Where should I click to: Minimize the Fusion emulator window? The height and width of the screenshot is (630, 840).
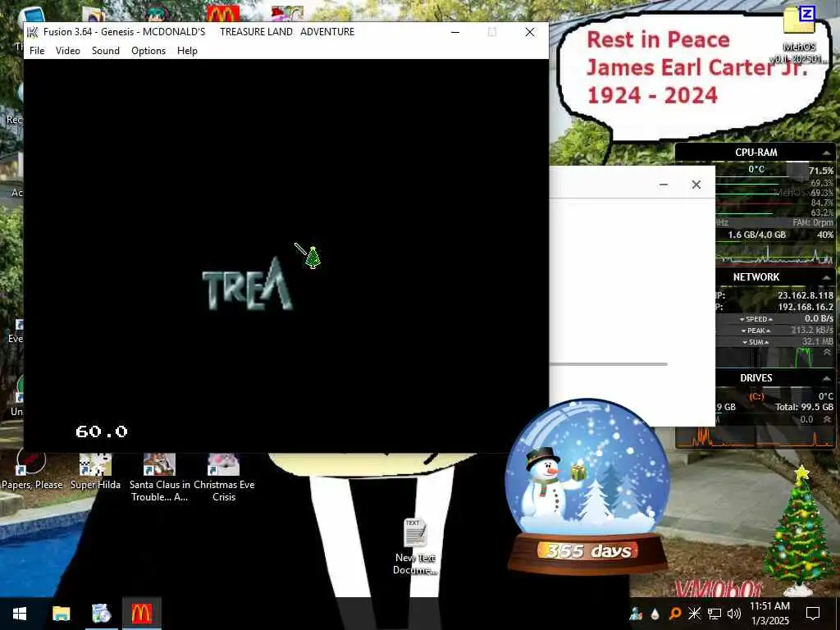[455, 32]
